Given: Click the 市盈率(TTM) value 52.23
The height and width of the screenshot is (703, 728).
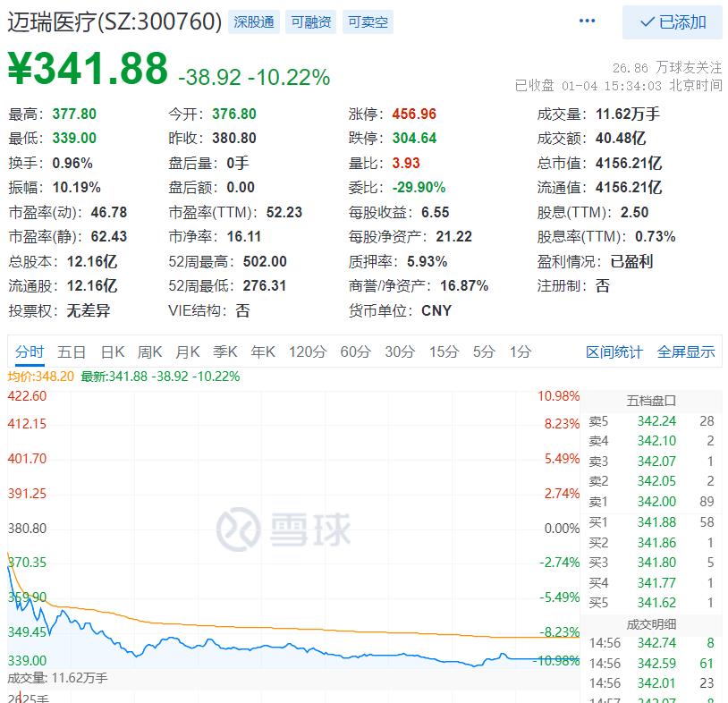Looking at the screenshot, I should point(284,212).
